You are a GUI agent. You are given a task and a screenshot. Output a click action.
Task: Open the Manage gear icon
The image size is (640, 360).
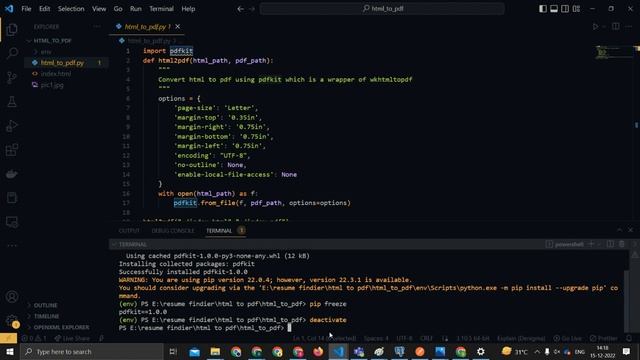click(12, 321)
